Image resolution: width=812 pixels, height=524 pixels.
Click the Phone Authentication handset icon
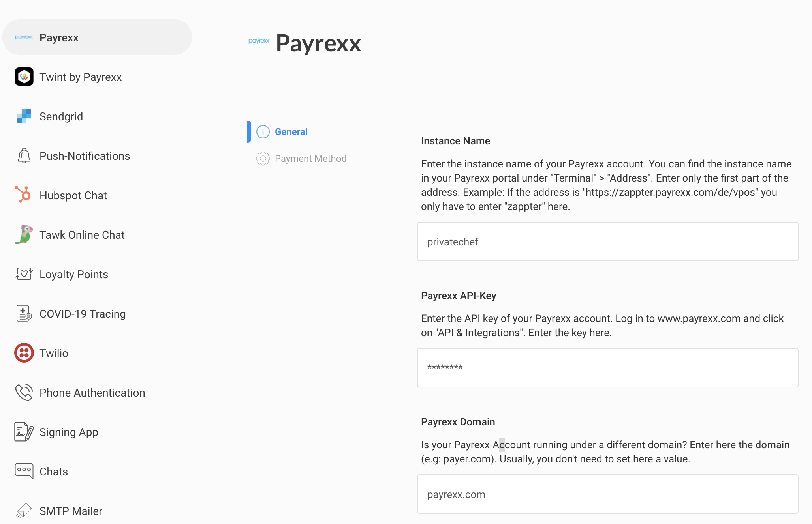pos(24,392)
